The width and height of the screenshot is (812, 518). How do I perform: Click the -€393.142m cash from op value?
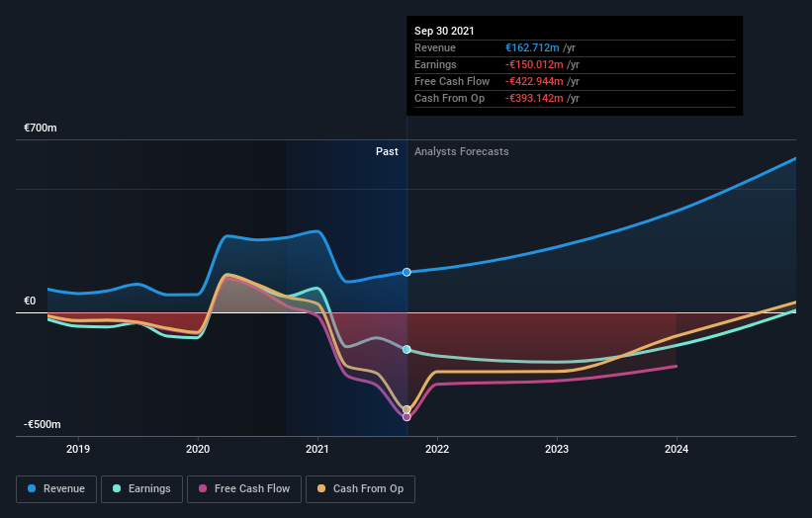(534, 98)
